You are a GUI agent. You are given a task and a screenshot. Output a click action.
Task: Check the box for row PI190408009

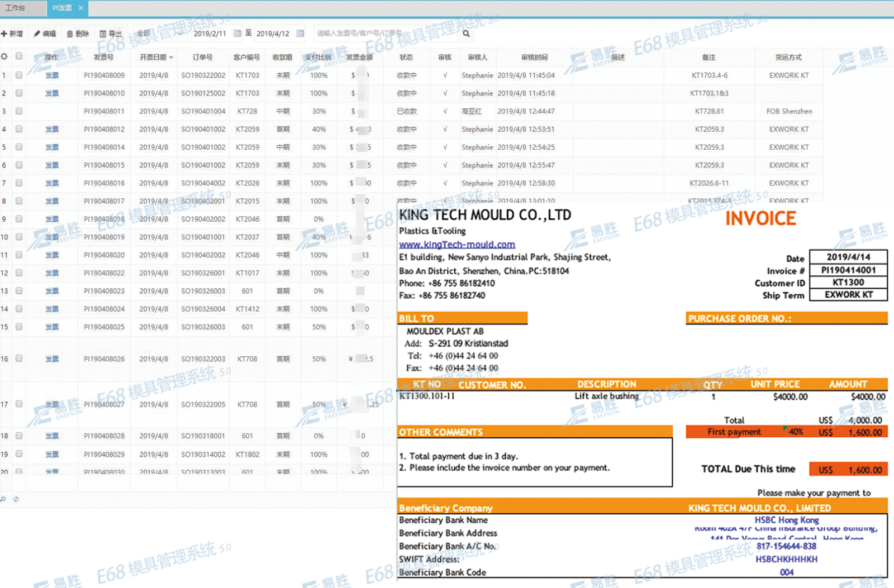(x=19, y=75)
